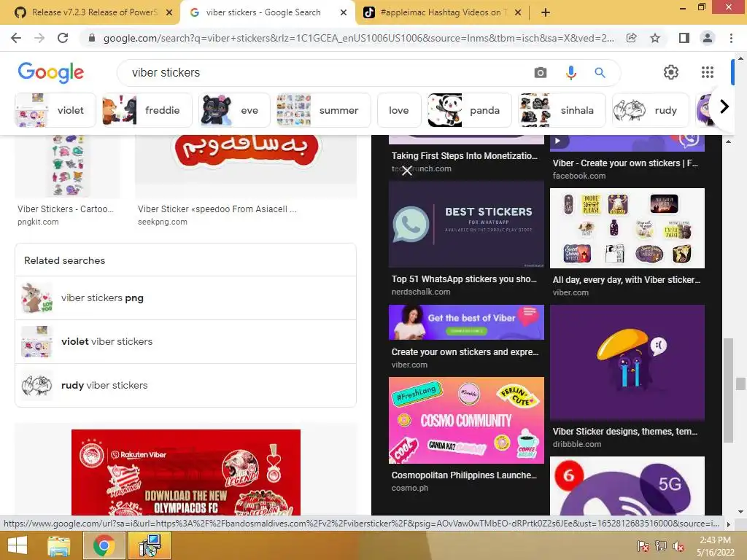Screen dimensions: 747x560
Task: Click the share page icon in address bar
Action: 632,38
